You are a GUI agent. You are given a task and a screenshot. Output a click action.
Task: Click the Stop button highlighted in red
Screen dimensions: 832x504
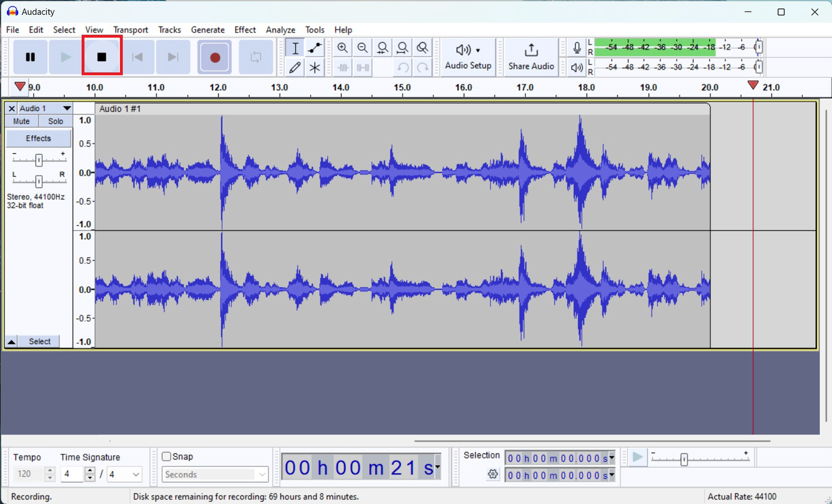click(x=101, y=57)
